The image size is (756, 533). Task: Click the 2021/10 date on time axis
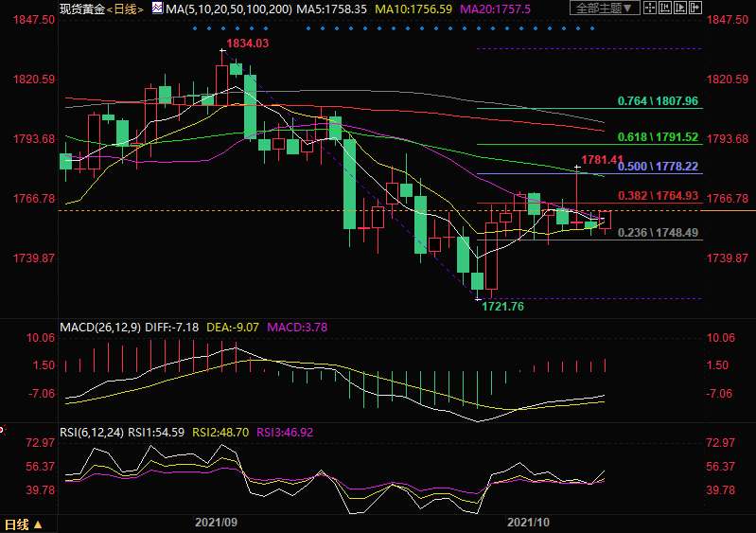pyautogui.click(x=528, y=522)
